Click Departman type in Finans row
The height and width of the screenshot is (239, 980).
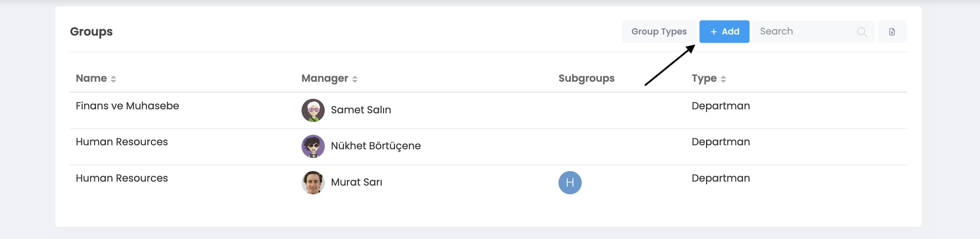(x=721, y=106)
